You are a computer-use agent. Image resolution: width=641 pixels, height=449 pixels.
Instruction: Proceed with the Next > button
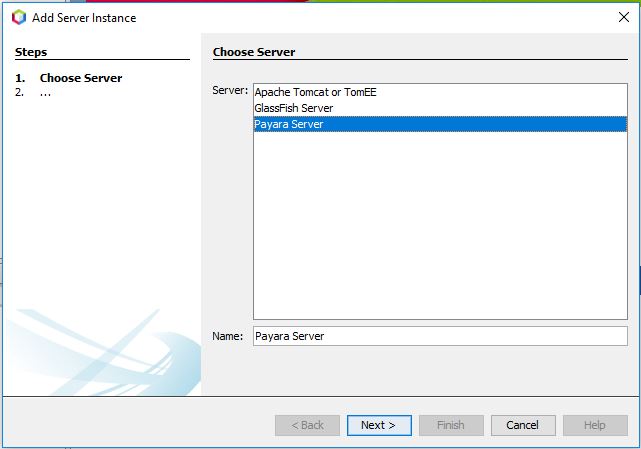379,425
